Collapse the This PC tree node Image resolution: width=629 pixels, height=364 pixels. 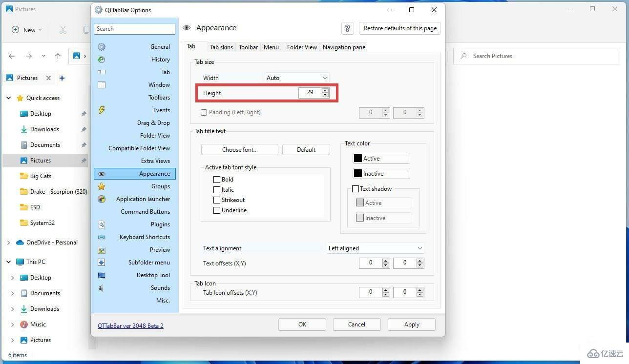tap(8, 262)
